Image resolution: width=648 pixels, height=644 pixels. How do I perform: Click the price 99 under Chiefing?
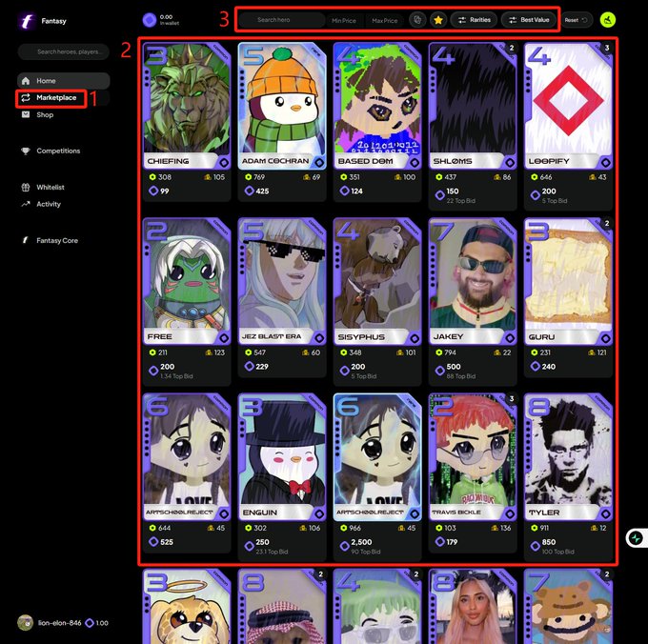(x=165, y=191)
